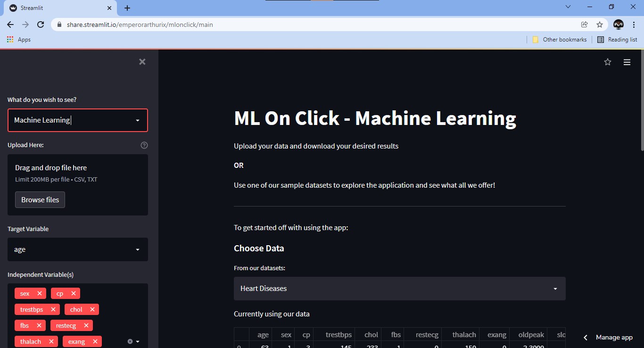Image resolution: width=644 pixels, height=348 pixels.
Task: Click the 'chol' column header in table
Action: pos(372,335)
